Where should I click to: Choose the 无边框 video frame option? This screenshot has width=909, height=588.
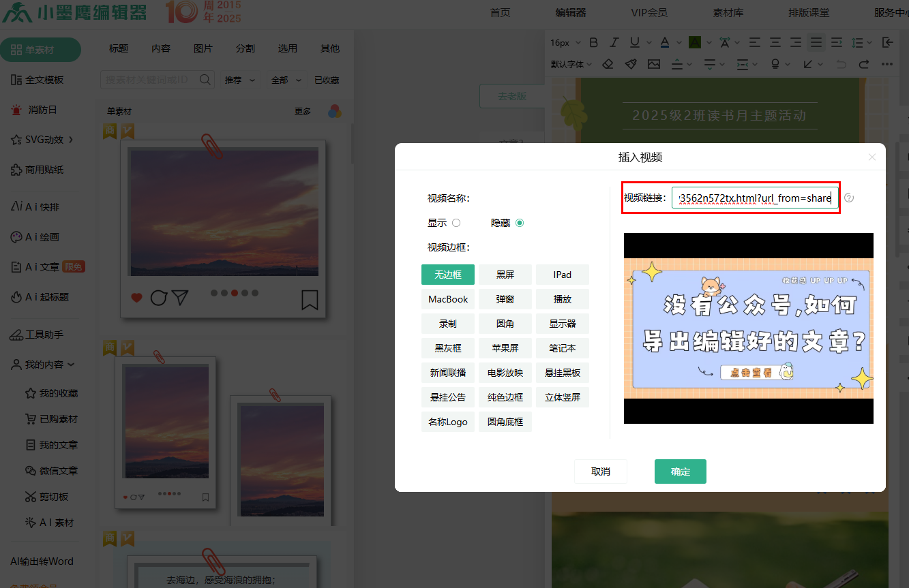click(448, 275)
